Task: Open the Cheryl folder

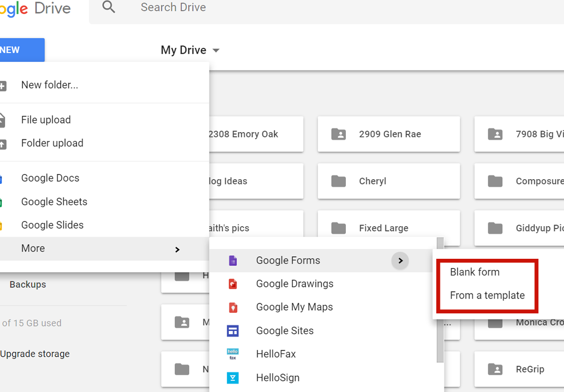Action: [x=389, y=181]
